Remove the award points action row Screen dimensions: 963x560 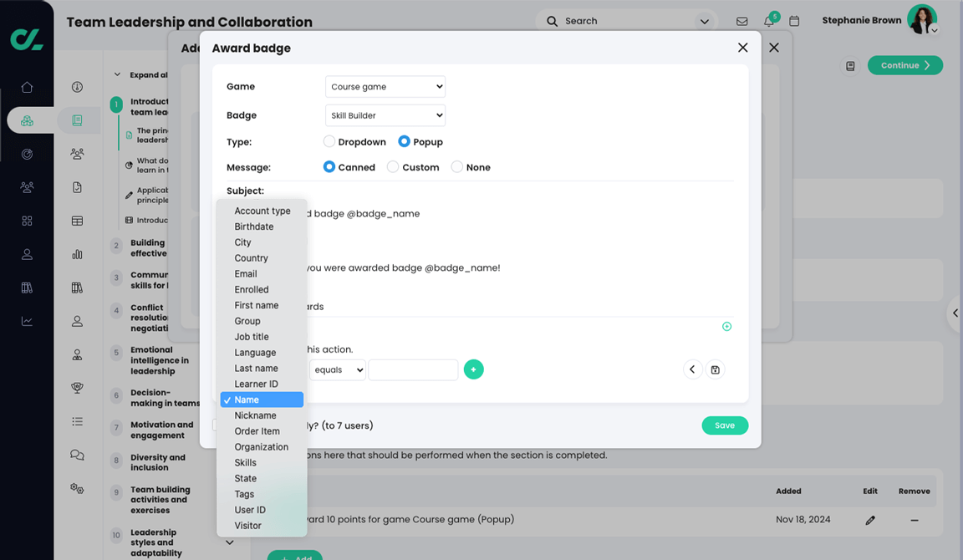pos(915,520)
